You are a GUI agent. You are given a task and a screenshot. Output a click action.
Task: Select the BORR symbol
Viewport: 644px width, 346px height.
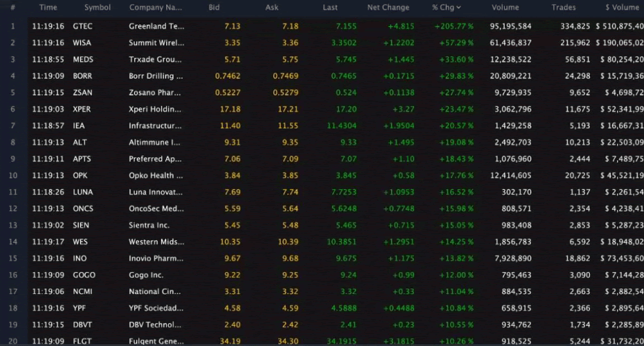point(82,76)
